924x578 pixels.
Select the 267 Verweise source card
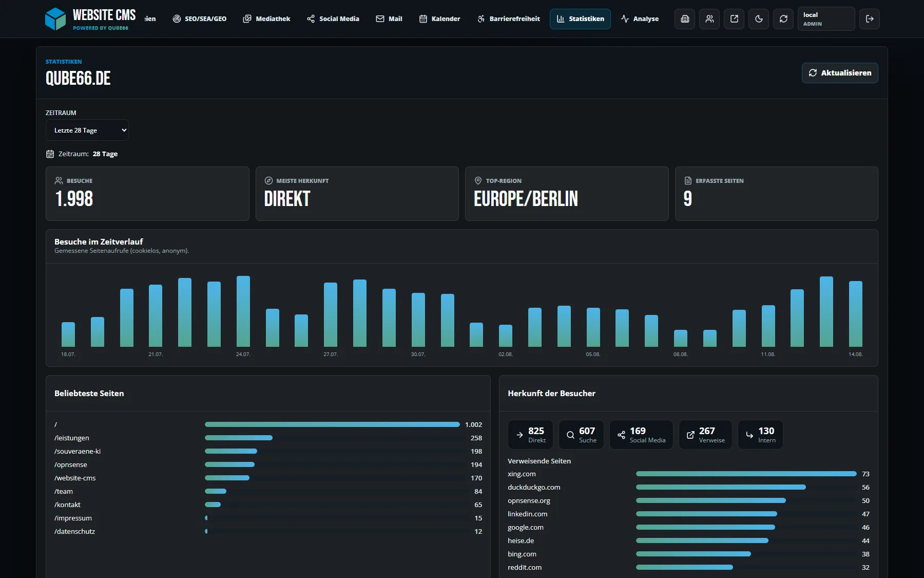tap(705, 435)
